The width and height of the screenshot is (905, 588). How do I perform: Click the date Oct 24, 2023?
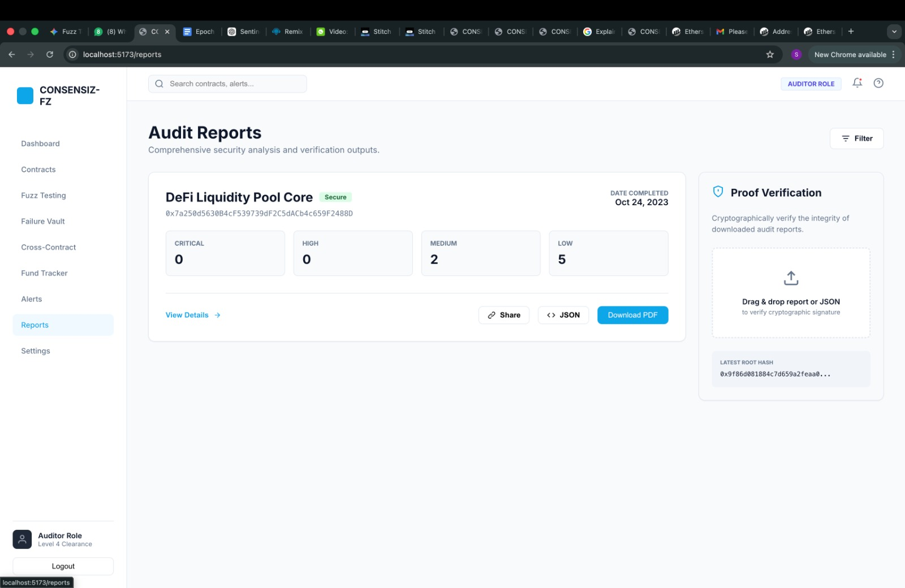(x=641, y=202)
